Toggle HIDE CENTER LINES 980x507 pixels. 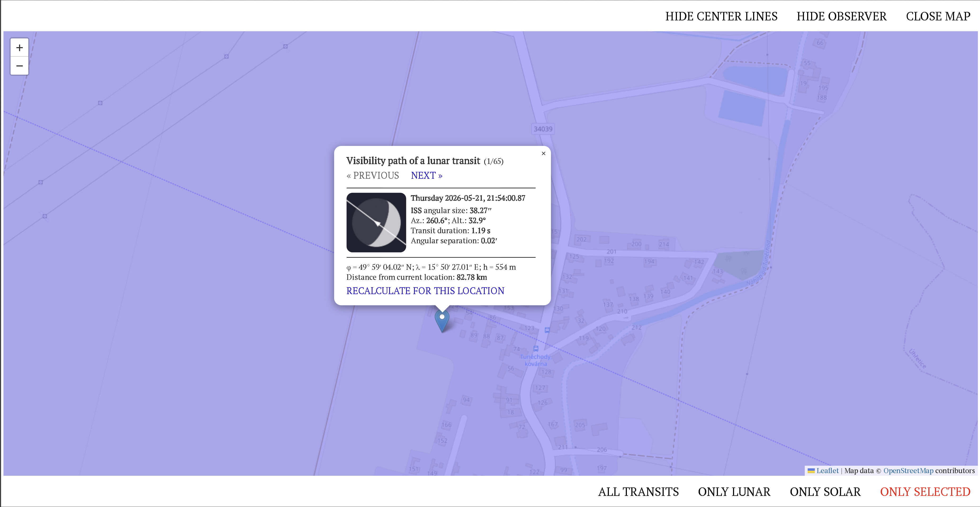721,16
